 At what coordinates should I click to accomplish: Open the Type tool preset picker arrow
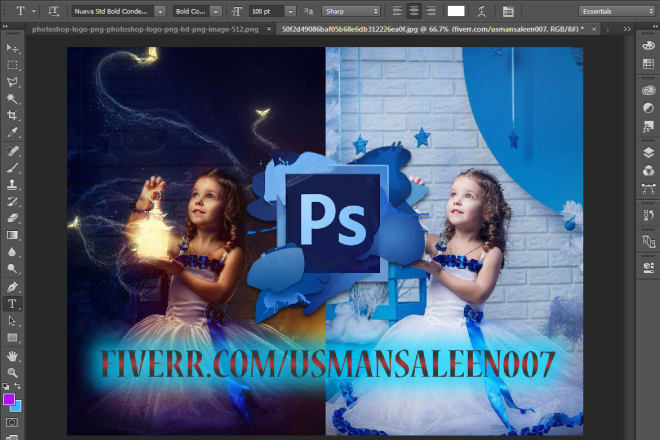click(x=34, y=11)
